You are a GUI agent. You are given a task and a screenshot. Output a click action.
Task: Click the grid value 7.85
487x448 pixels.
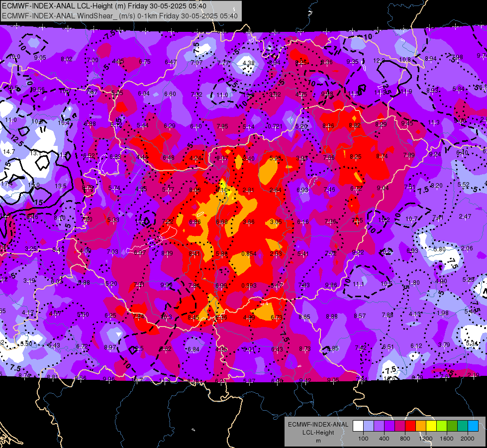tap(222, 126)
